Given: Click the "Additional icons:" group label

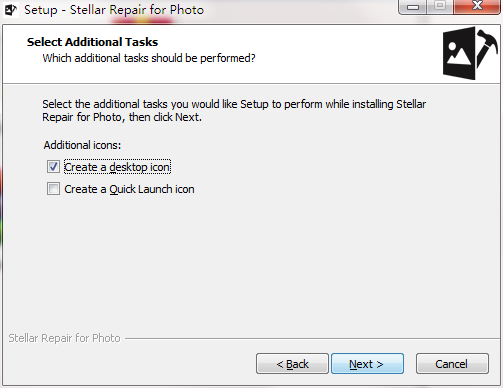Looking at the screenshot, I should click(x=82, y=145).
